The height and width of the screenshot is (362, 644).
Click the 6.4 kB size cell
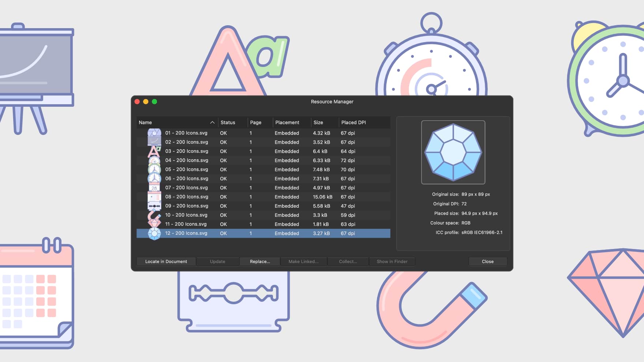(320, 151)
